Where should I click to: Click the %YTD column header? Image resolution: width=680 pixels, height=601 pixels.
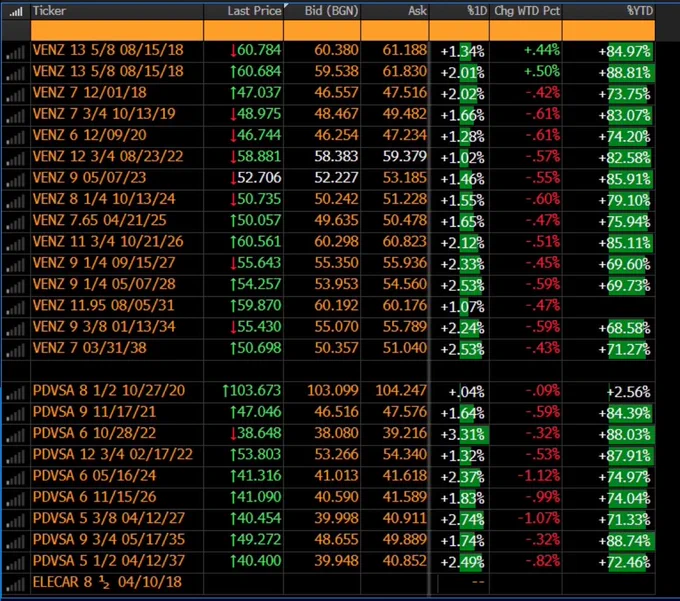(x=608, y=11)
